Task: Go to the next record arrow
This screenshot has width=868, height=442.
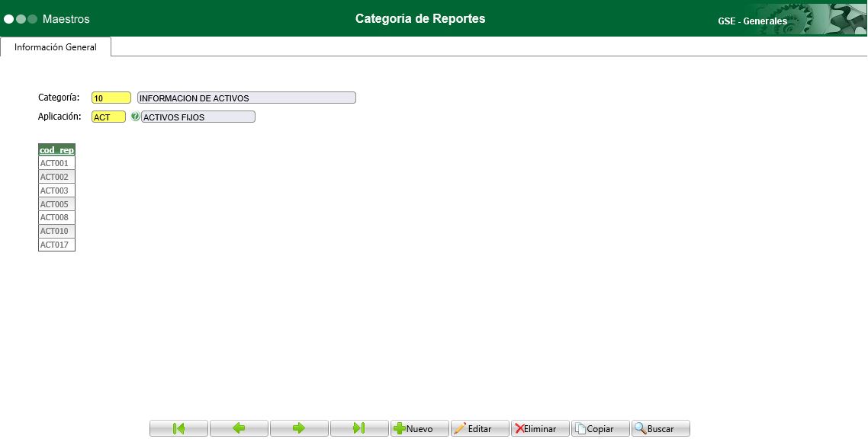Action: [299, 428]
